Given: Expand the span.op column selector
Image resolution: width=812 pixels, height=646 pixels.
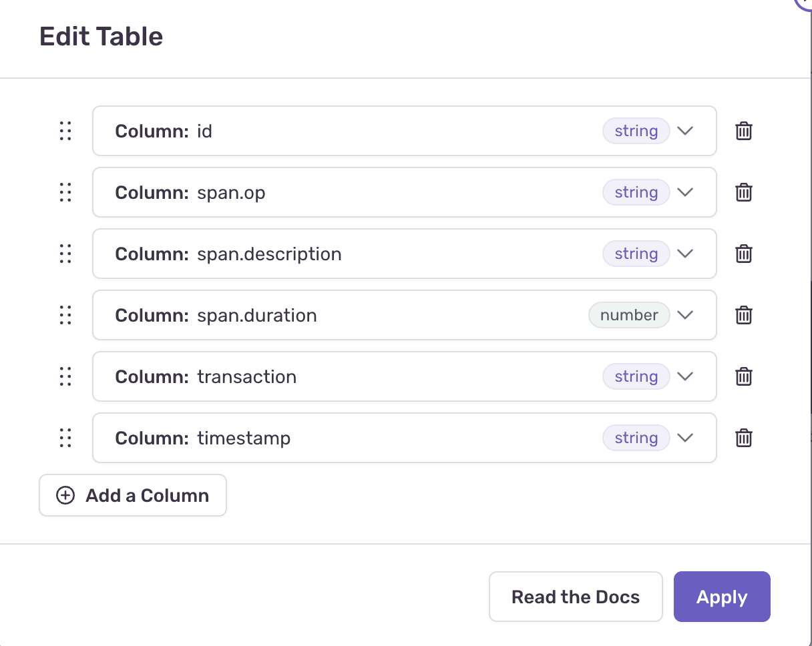Looking at the screenshot, I should pos(685,192).
